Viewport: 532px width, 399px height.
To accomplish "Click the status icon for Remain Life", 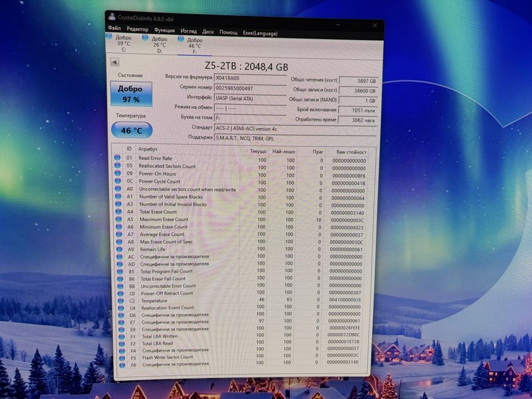I will (119, 249).
